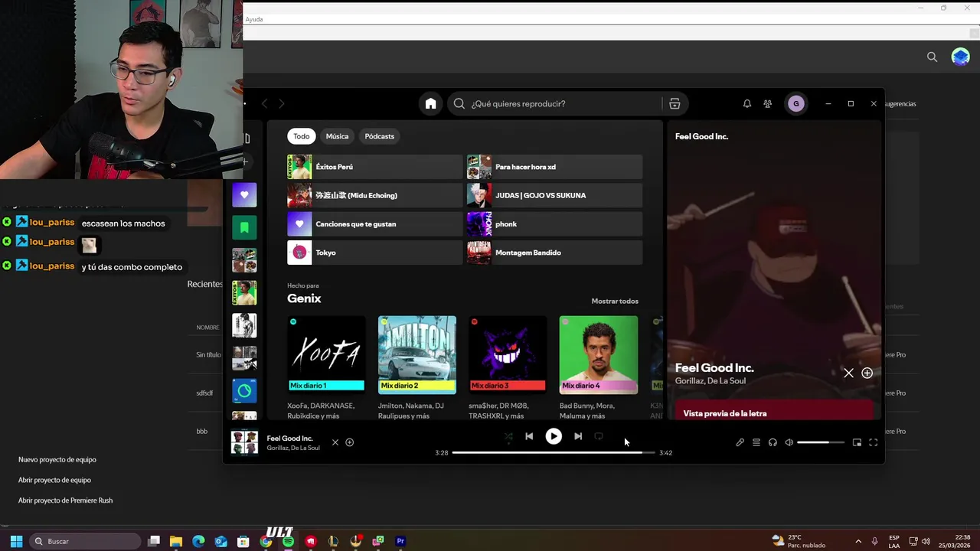Adjust the Spotify volume slider
The image size is (980, 551).
[821, 442]
